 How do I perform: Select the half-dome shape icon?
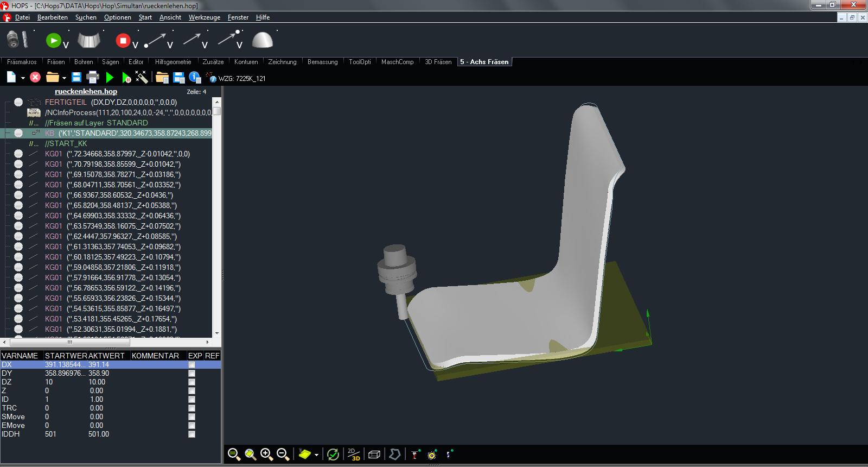263,40
